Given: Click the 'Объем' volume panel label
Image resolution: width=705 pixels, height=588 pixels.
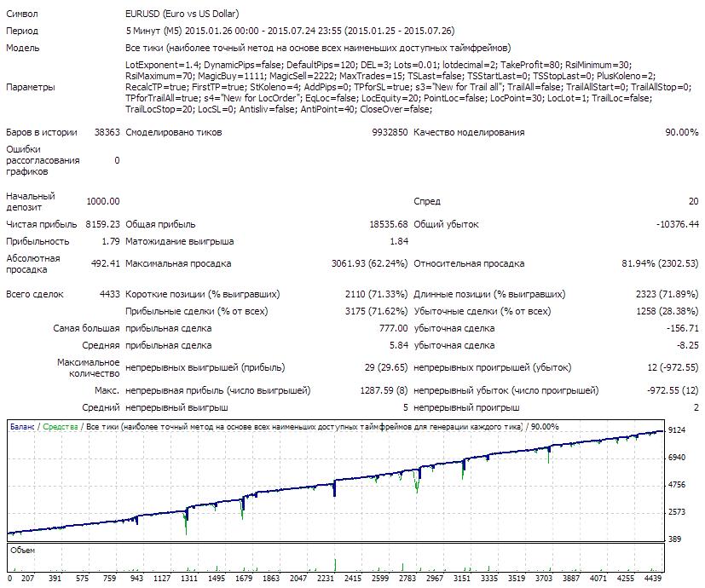Looking at the screenshot, I should (x=22, y=551).
